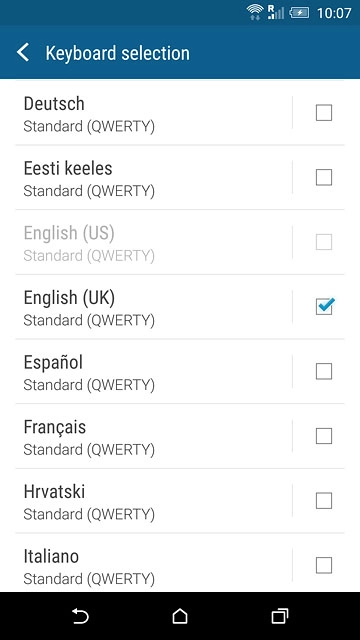The height and width of the screenshot is (640, 360).
Task: Open Deutsch Standard (QWERTY) layout options
Action: tap(154, 113)
